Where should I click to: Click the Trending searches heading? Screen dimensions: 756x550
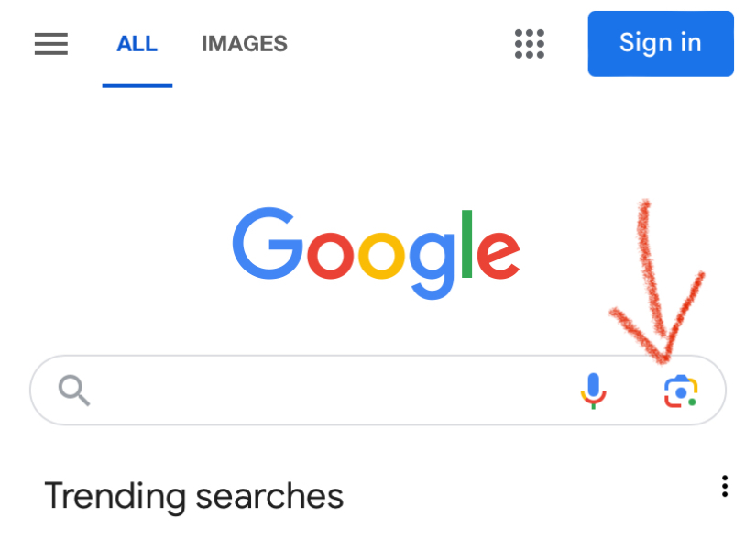pos(193,496)
